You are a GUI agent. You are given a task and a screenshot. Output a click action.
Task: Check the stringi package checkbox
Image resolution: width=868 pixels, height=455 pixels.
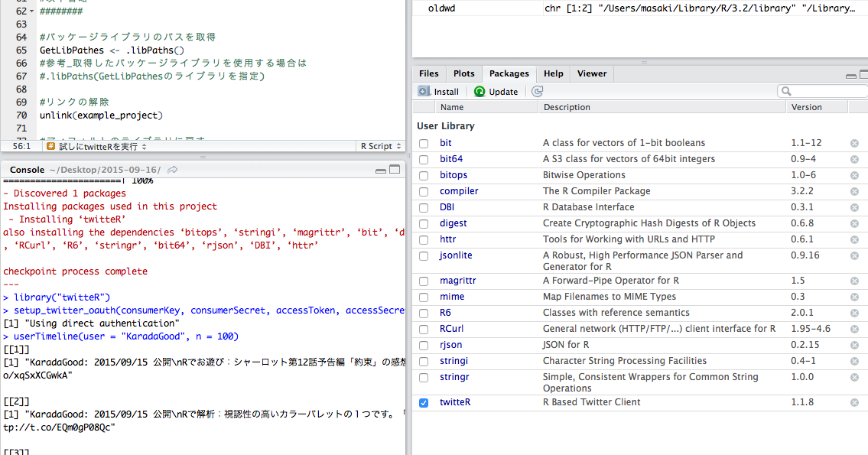(424, 362)
